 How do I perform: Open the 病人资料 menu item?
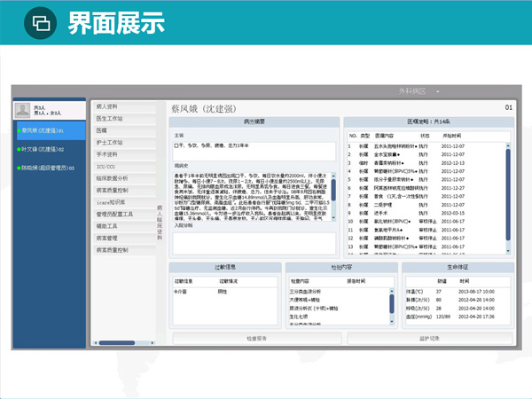point(124,106)
